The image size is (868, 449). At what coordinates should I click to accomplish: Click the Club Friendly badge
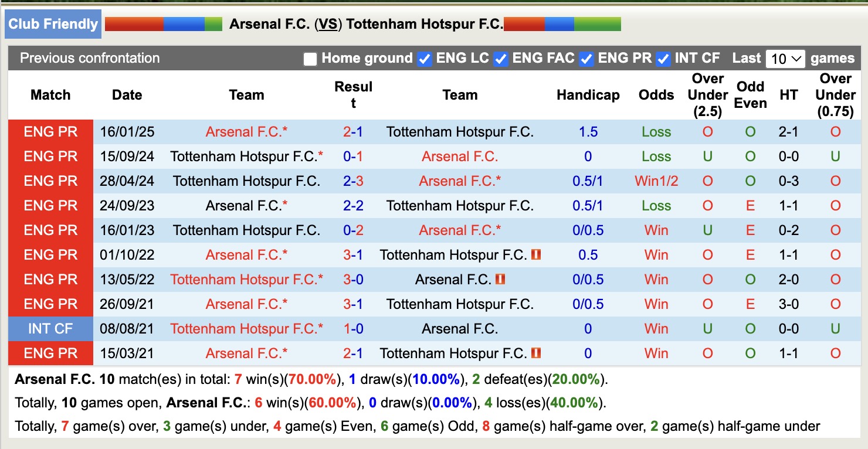pos(52,24)
